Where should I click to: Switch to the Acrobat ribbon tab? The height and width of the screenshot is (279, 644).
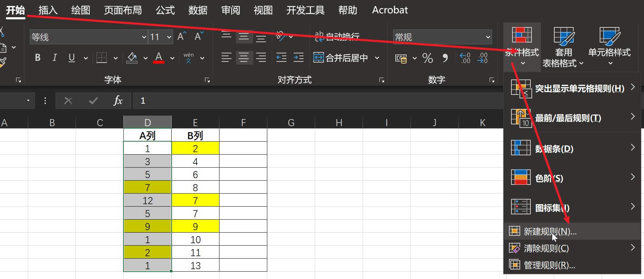click(x=390, y=10)
